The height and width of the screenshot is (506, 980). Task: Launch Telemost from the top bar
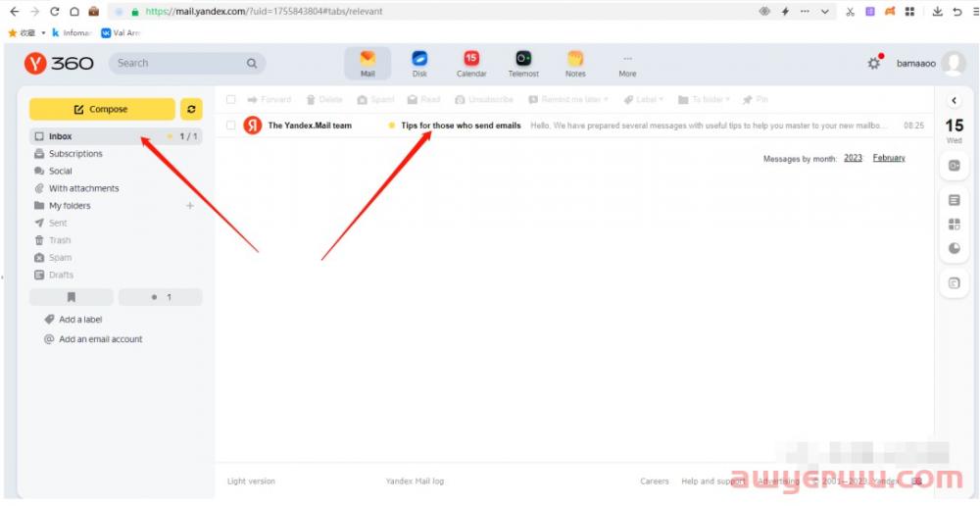(x=523, y=60)
